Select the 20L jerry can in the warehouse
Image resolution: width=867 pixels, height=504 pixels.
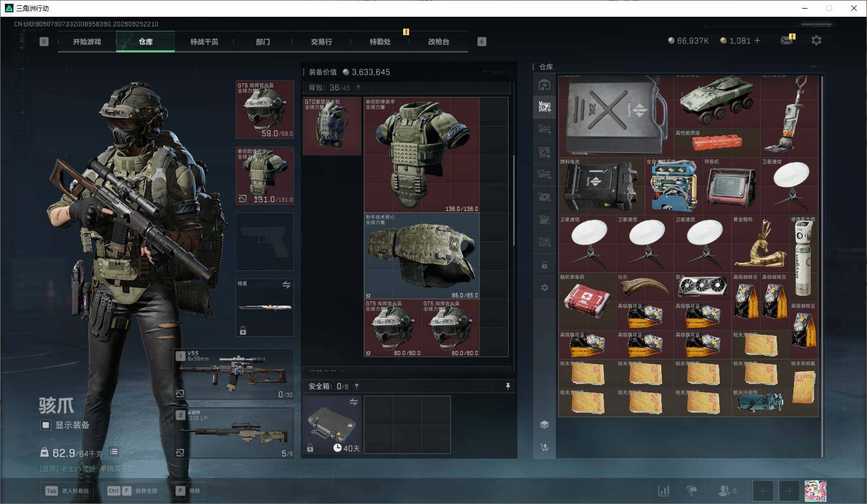click(616, 116)
